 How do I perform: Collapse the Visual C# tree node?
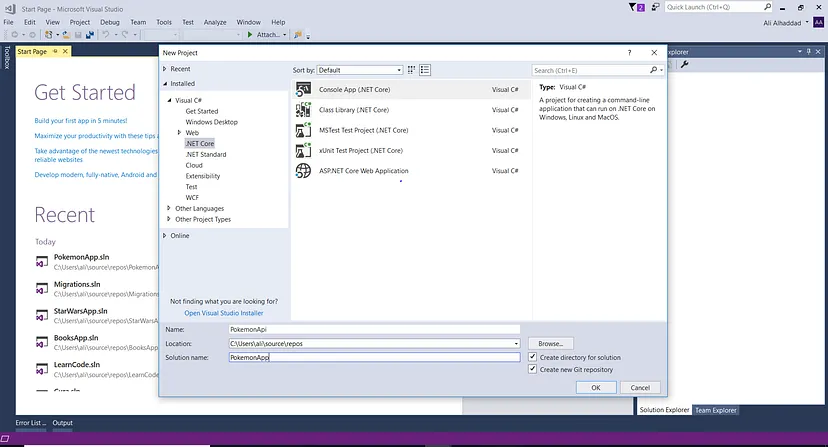(x=170, y=100)
